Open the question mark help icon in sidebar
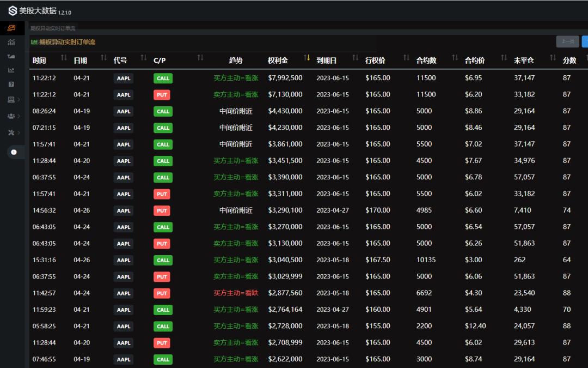 (x=11, y=85)
